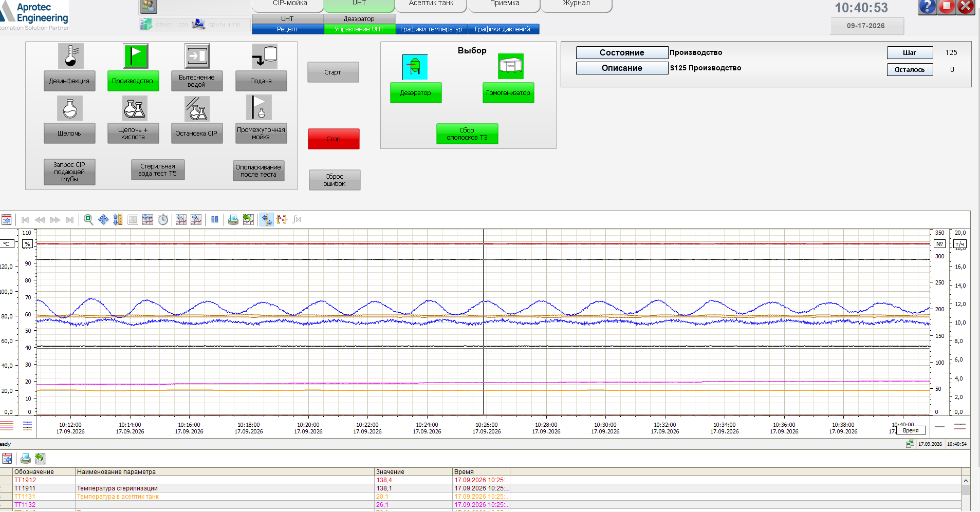The height and width of the screenshot is (512, 980).
Task: Select the pan/move axes tool
Action: click(x=103, y=220)
